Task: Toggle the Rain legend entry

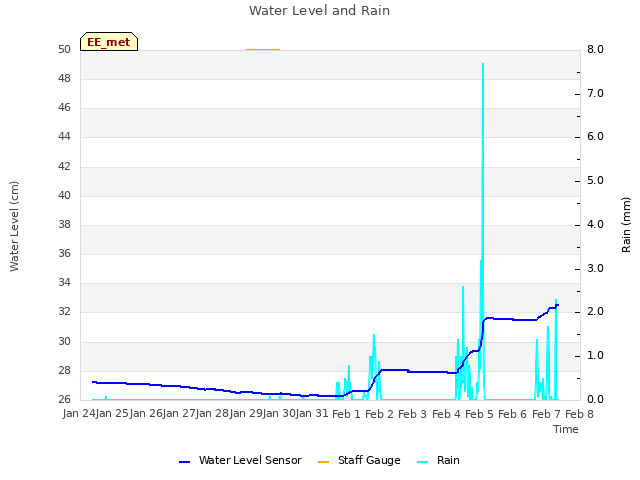Action: [438, 460]
